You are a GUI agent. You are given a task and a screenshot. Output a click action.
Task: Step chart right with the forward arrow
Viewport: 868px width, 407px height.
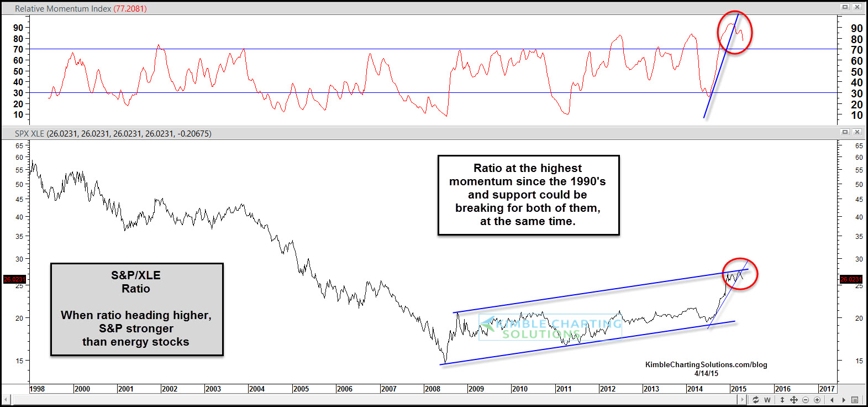[x=844, y=400]
